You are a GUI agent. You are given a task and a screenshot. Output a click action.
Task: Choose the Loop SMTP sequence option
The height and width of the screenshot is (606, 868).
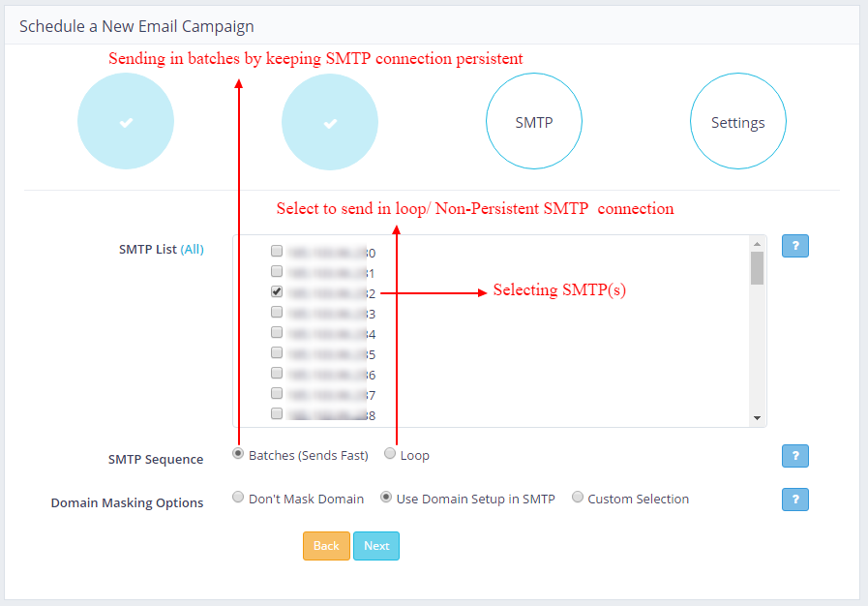pyautogui.click(x=390, y=453)
